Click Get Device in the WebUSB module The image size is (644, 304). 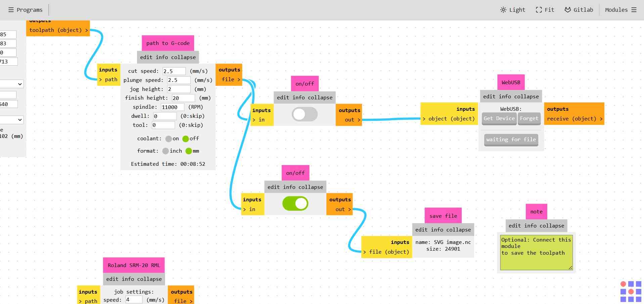[x=499, y=118]
